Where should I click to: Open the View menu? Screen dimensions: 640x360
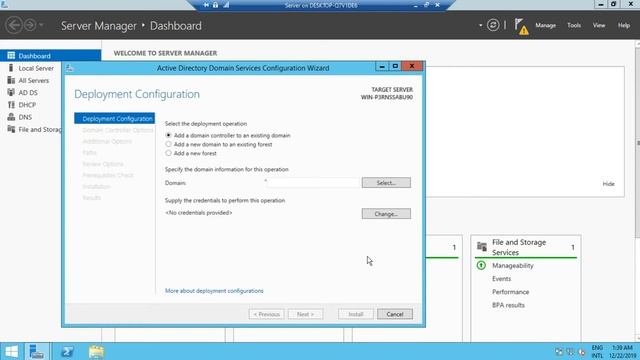click(599, 25)
